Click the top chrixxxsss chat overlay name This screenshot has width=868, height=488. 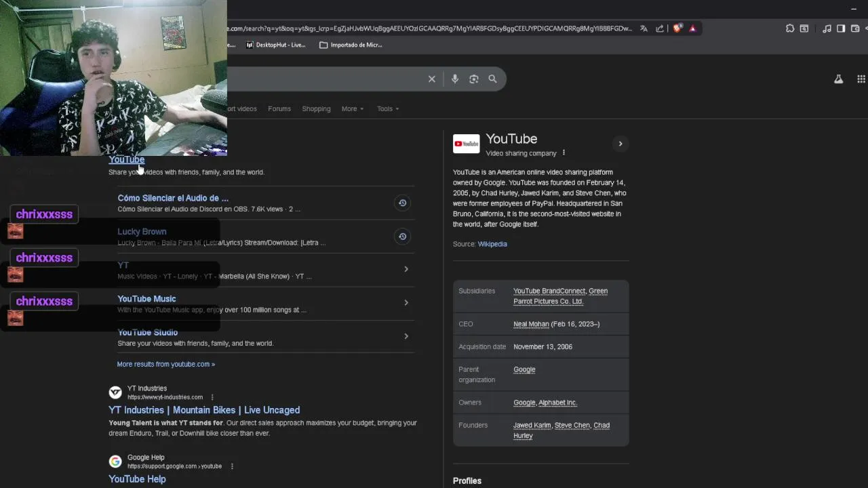click(44, 214)
